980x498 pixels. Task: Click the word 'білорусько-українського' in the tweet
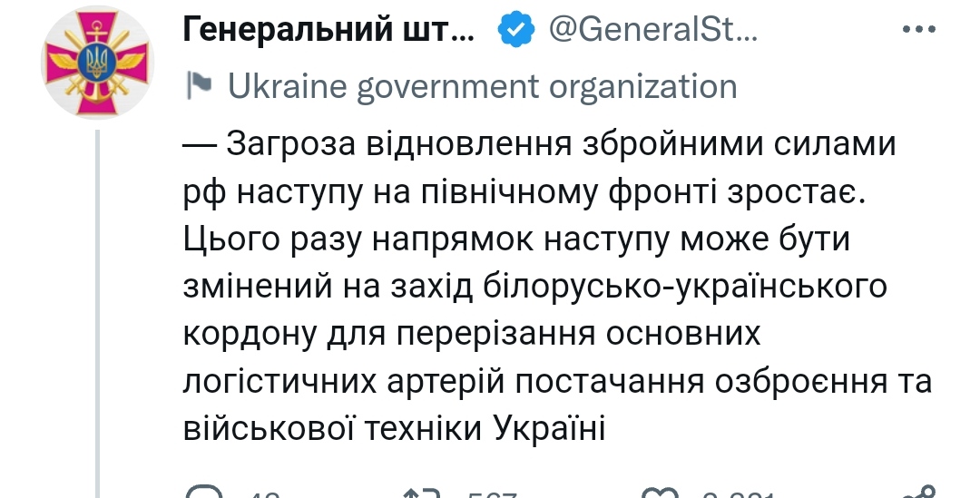(684, 287)
